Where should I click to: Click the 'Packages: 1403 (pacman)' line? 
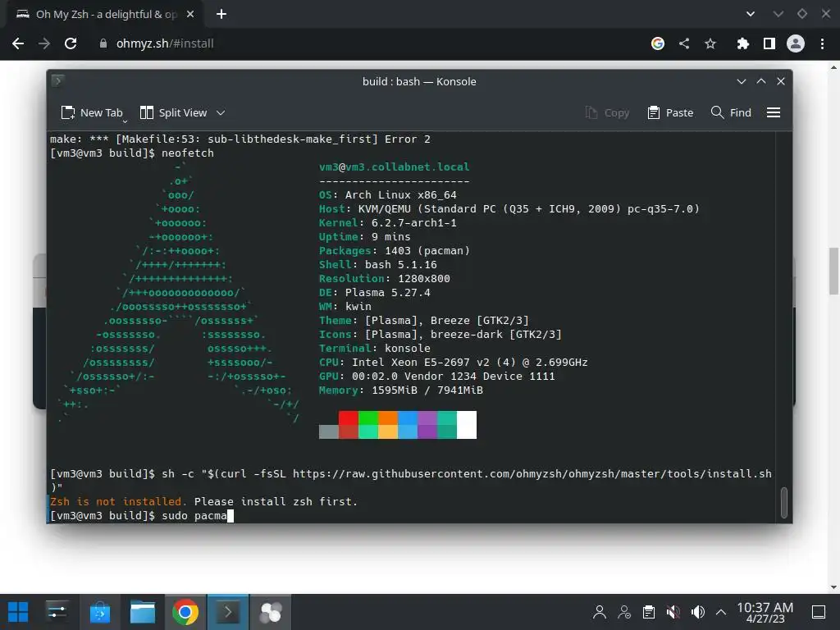point(395,250)
